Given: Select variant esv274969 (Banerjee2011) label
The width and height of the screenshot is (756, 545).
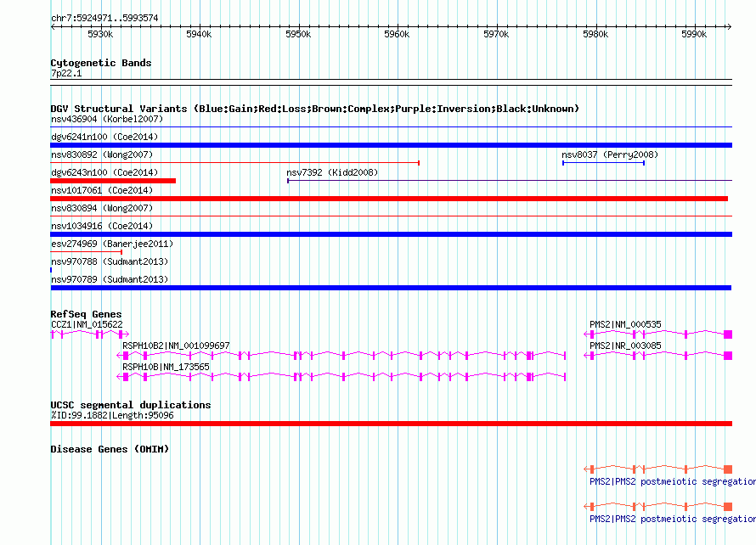Looking at the screenshot, I should pyautogui.click(x=112, y=244).
